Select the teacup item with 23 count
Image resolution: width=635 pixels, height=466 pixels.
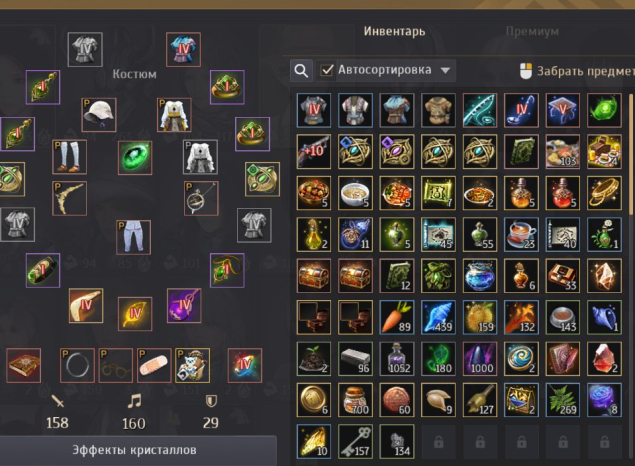[x=521, y=234]
